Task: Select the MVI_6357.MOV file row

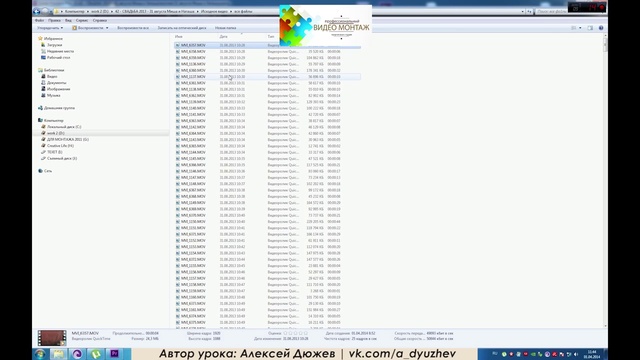Action: [x=267, y=45]
